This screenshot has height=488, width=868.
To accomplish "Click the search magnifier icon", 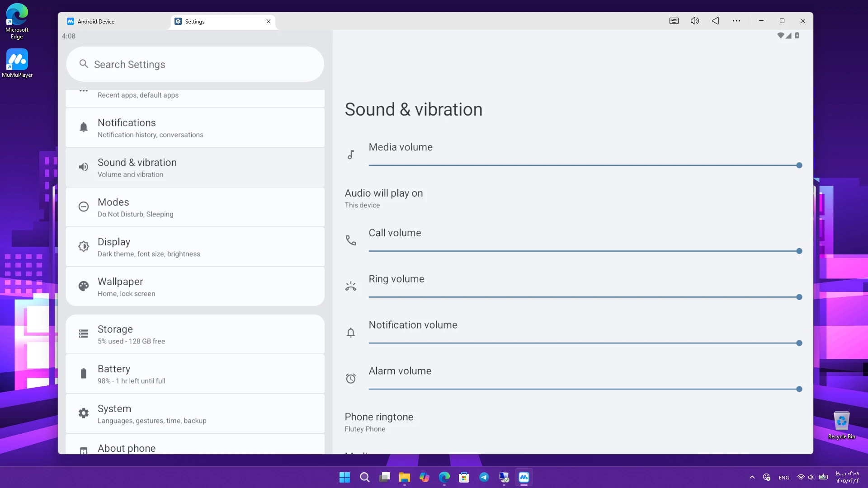I will (x=84, y=64).
